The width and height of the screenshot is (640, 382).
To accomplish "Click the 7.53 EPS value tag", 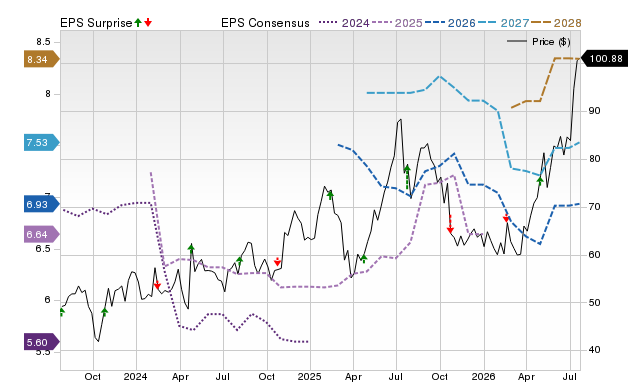I will click(x=42, y=142).
